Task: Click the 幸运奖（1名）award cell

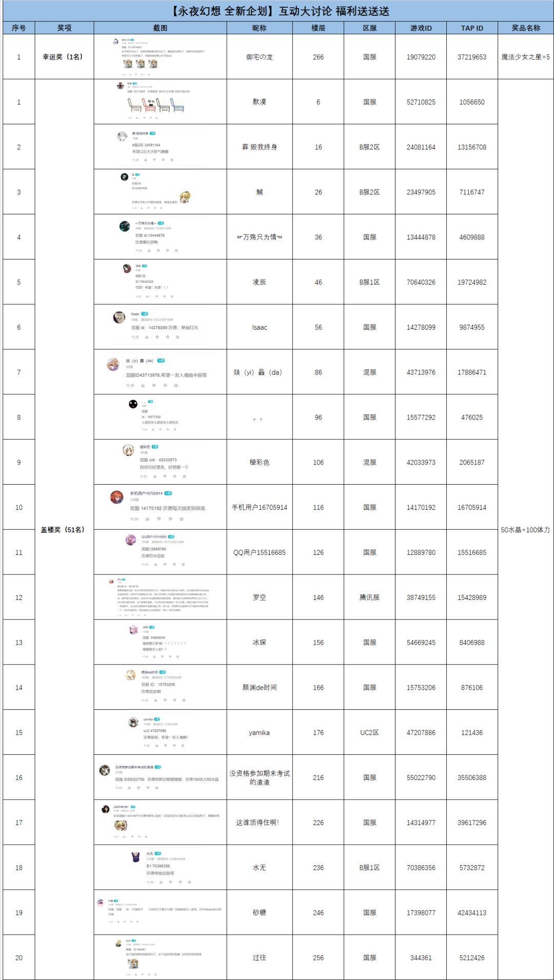Action: pos(64,57)
